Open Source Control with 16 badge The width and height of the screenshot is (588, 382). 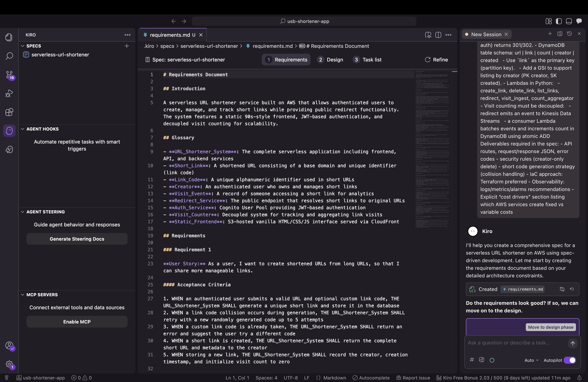[9, 75]
